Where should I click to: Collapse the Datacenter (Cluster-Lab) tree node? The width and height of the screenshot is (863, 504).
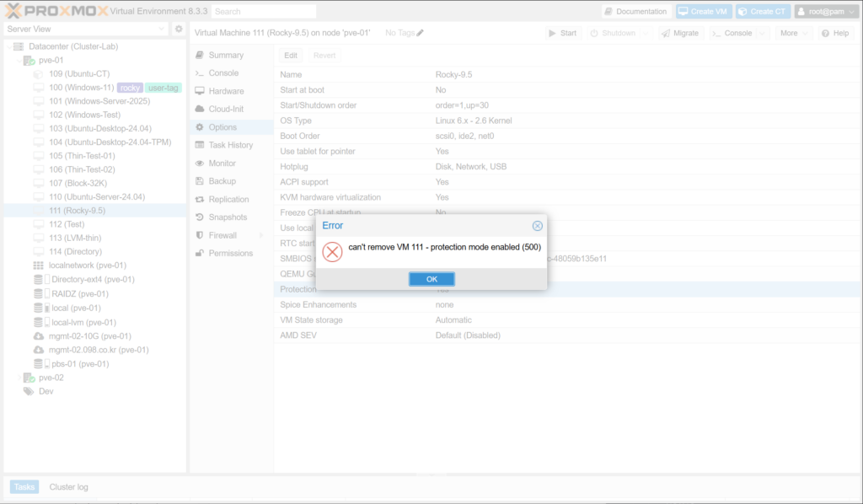pos(9,46)
